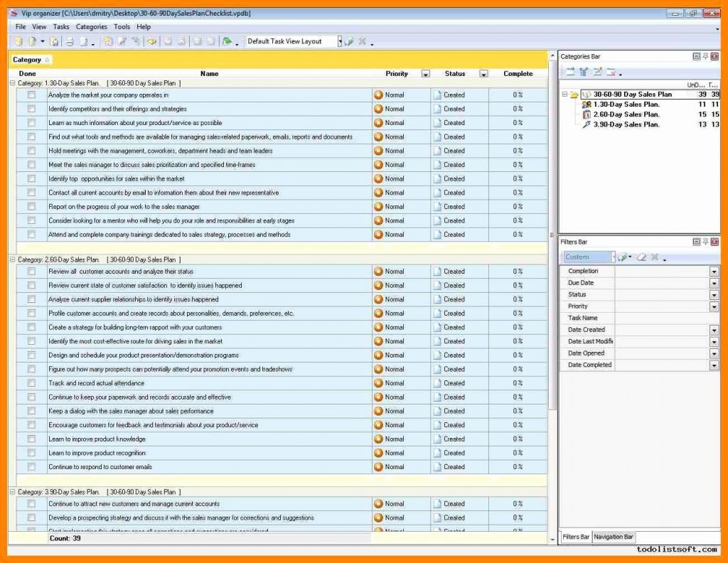Click the edit category icon in Categories Bar

pos(598,72)
